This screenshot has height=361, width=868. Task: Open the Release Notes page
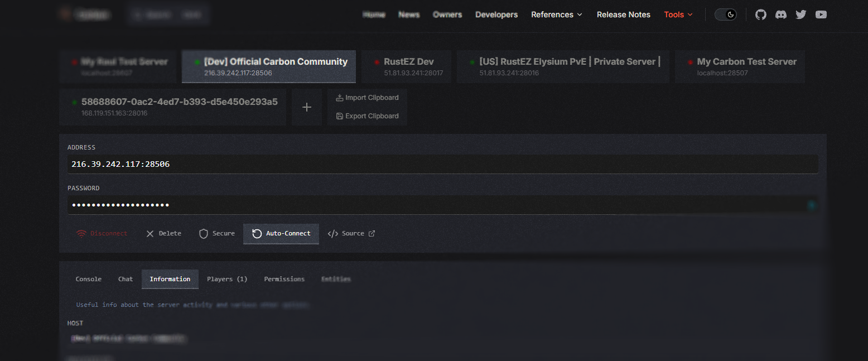pyautogui.click(x=624, y=15)
